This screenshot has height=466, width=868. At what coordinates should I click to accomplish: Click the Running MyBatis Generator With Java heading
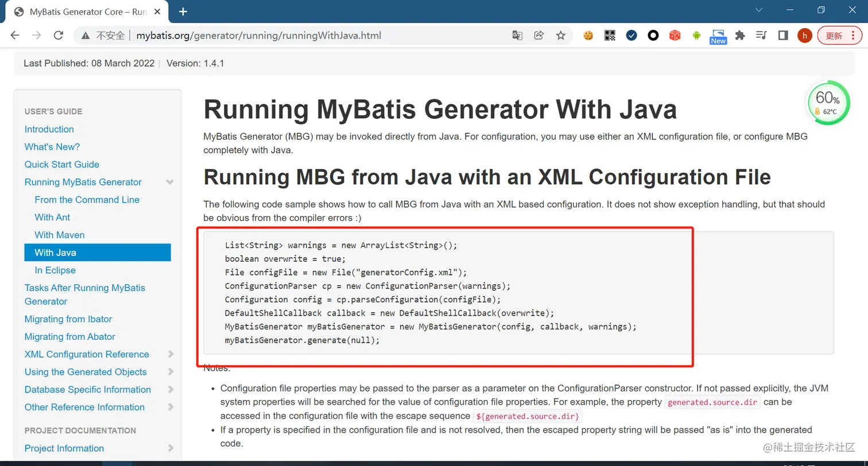[x=440, y=110]
